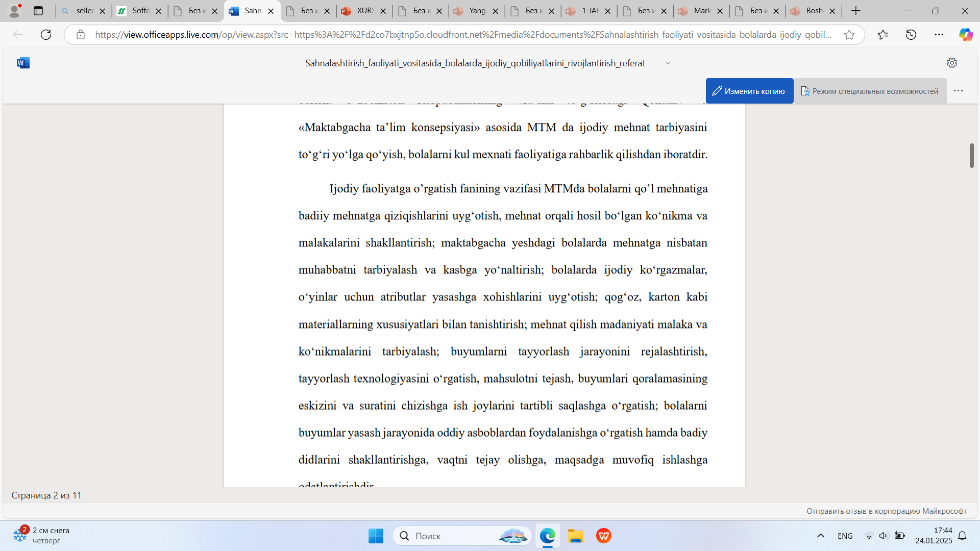Close the Yang tab

(x=496, y=11)
